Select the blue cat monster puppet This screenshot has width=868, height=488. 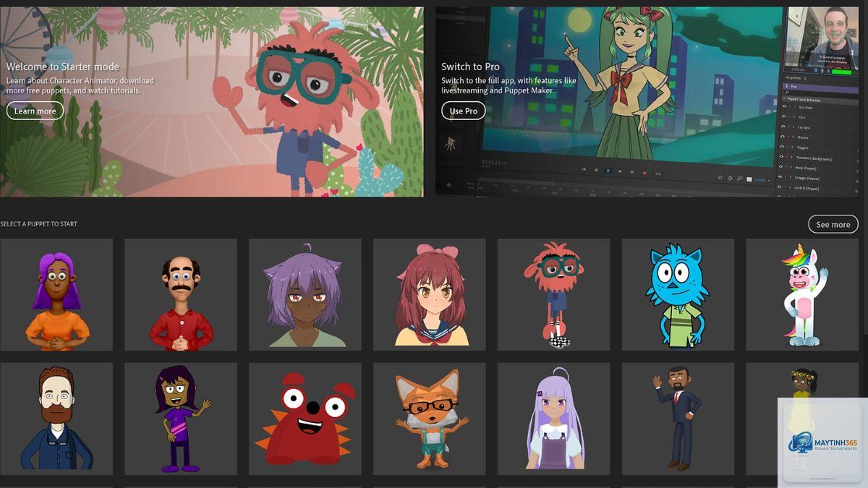click(678, 295)
